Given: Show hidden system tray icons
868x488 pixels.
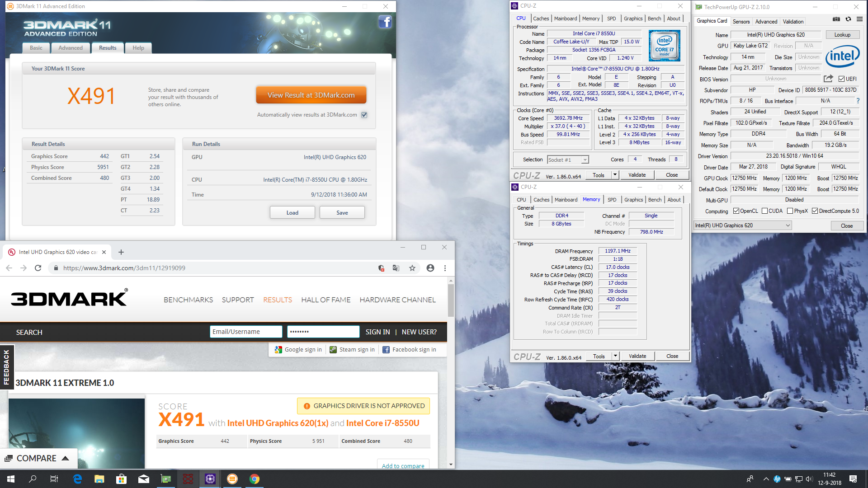Looking at the screenshot, I should (x=766, y=479).
